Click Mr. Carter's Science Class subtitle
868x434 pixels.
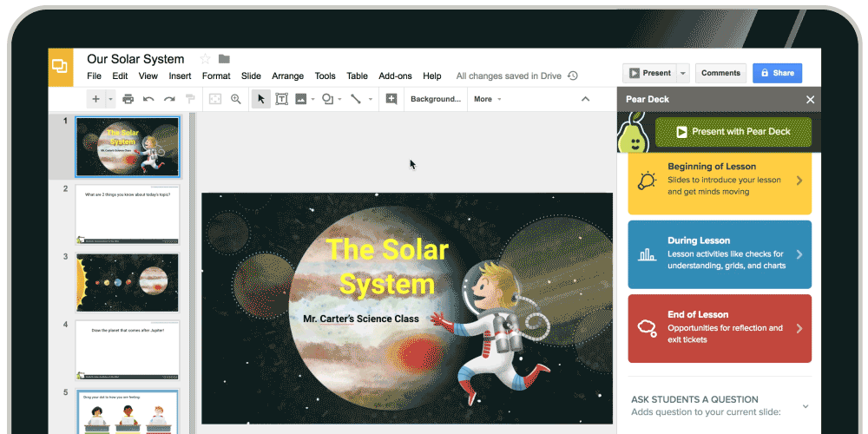(361, 319)
